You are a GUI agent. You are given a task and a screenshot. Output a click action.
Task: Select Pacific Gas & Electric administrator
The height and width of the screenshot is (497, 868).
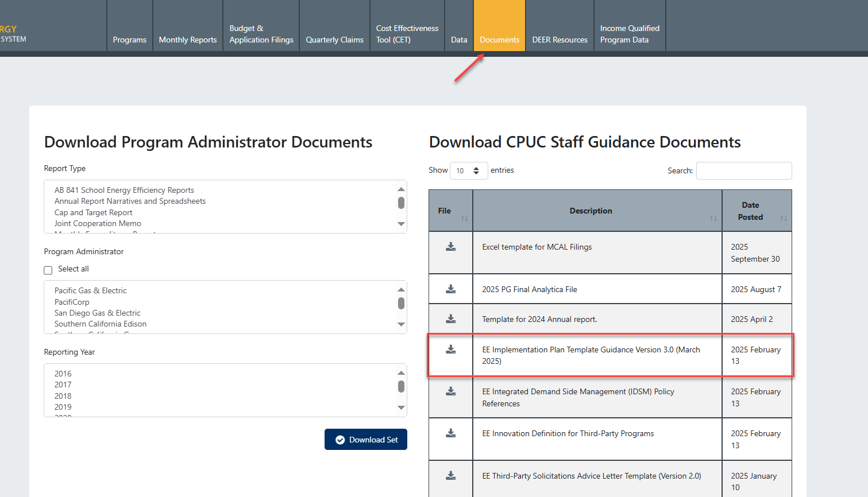pos(91,290)
